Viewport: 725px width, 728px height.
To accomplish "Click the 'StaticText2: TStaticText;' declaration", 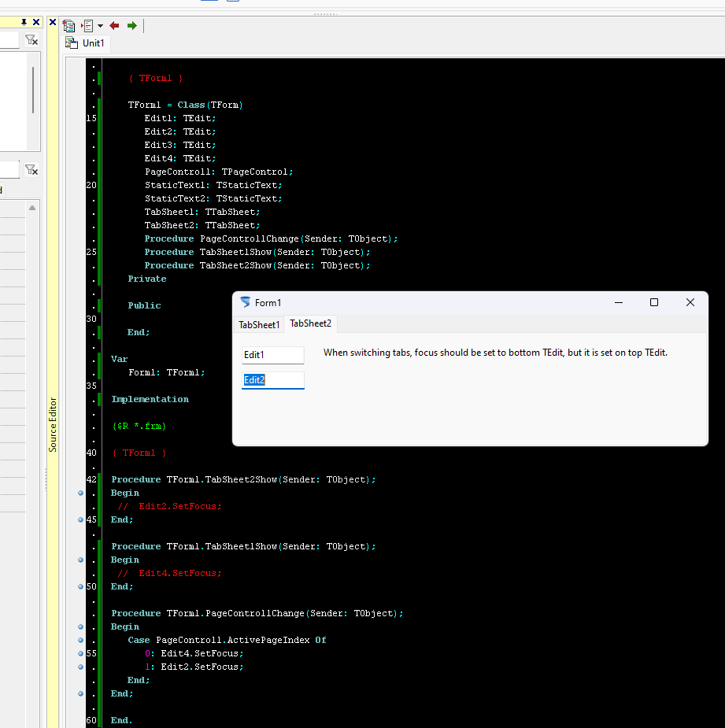I will tap(213, 198).
